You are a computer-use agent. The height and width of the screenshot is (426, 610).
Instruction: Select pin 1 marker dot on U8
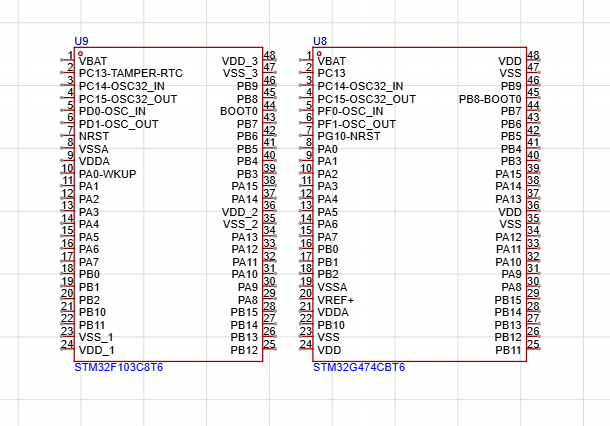319,54
